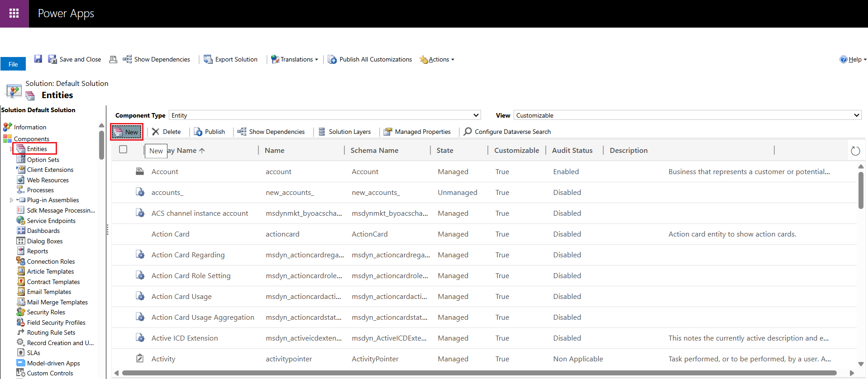Open the File menu

pos(13,64)
